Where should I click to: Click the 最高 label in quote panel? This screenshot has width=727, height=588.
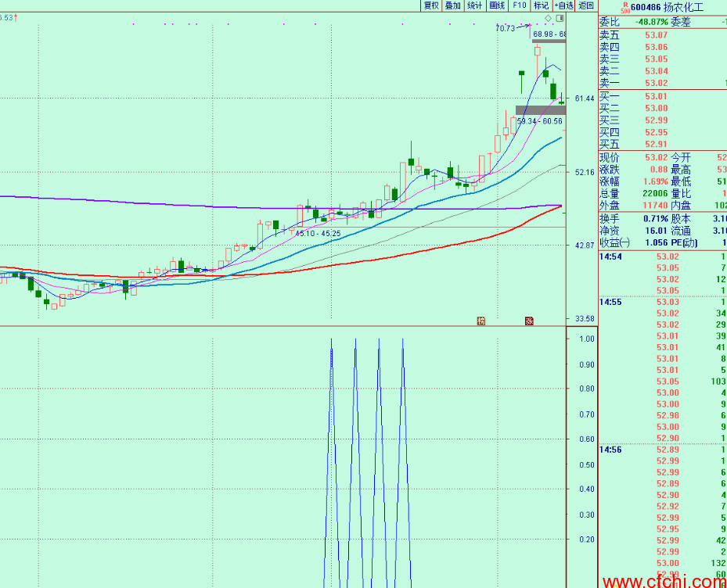[x=681, y=170]
